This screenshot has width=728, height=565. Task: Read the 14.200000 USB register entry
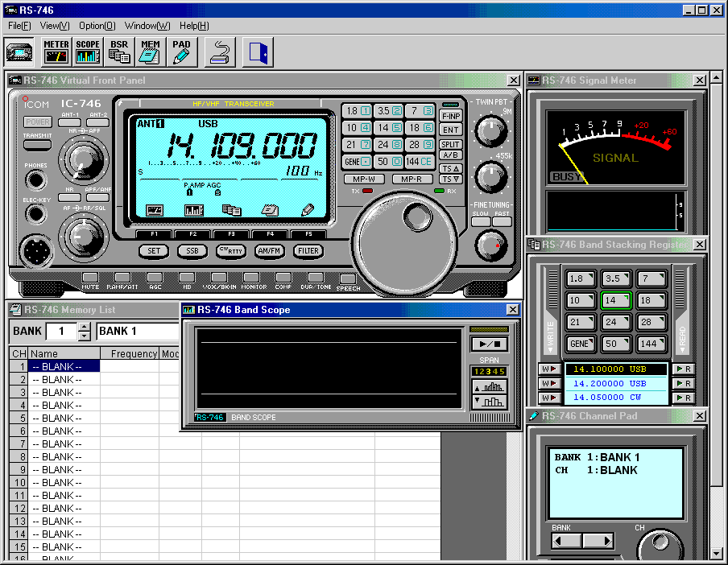click(x=684, y=384)
